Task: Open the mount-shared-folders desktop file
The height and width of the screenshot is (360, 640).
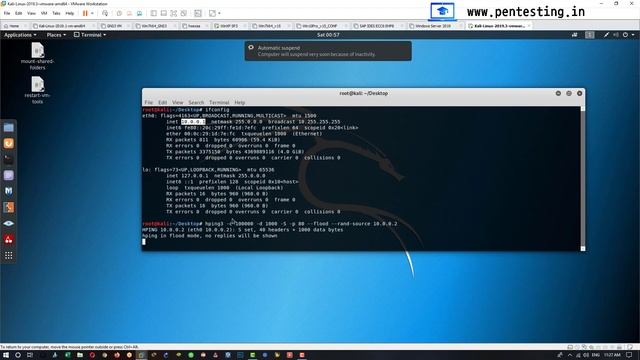Action: click(x=38, y=56)
